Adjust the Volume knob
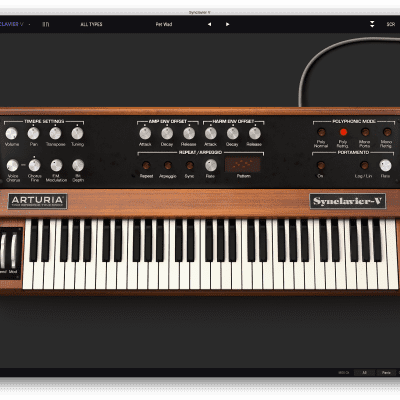 (x=11, y=133)
